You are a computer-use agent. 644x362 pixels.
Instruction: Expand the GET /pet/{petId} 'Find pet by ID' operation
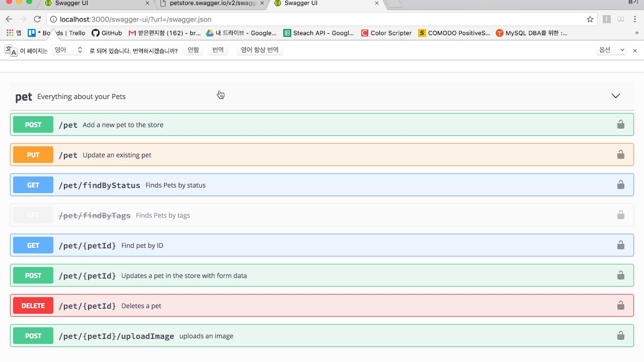322,245
